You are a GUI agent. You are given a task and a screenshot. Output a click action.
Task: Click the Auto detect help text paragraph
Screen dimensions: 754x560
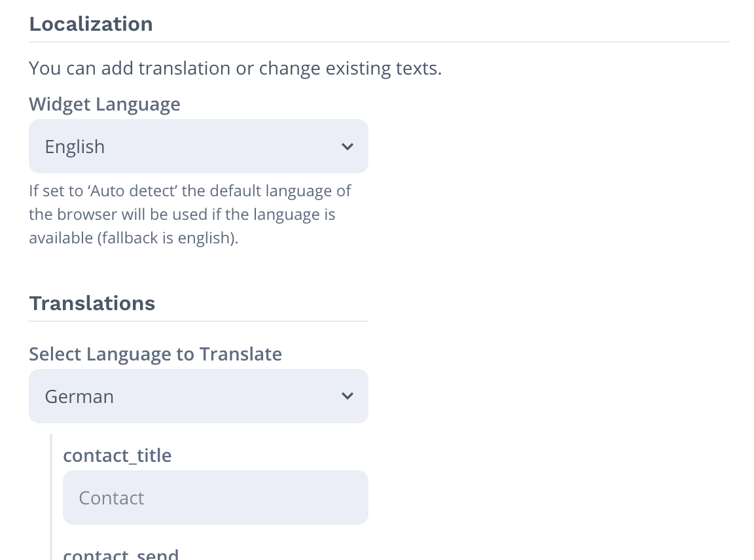click(190, 214)
